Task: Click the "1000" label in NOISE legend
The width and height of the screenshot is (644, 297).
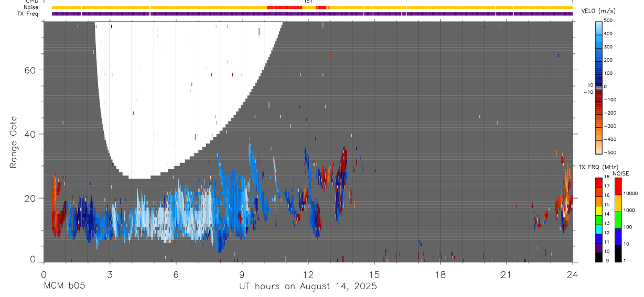Action: tap(629, 210)
